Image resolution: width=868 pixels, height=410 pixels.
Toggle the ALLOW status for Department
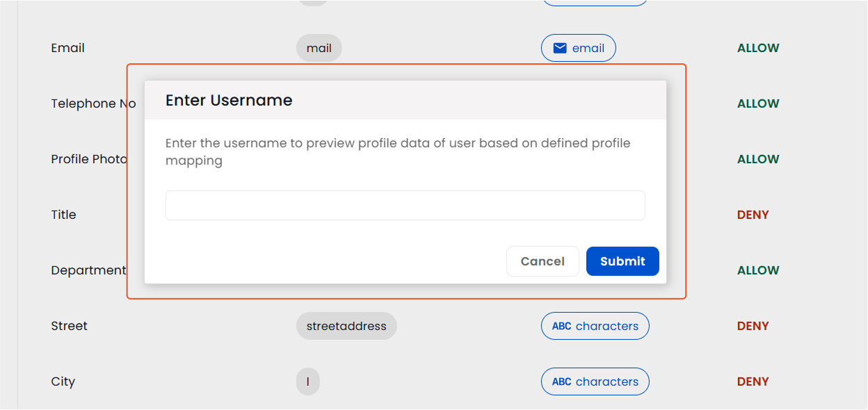click(x=758, y=270)
